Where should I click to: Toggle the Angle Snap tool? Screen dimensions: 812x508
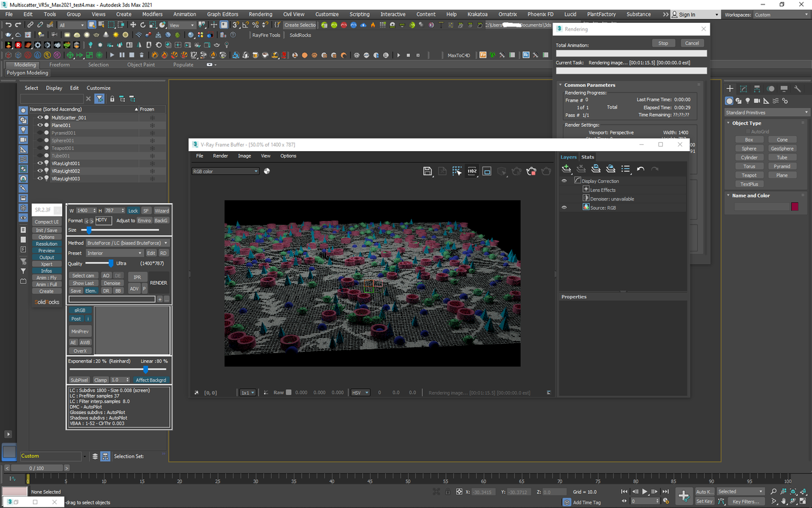coord(245,25)
